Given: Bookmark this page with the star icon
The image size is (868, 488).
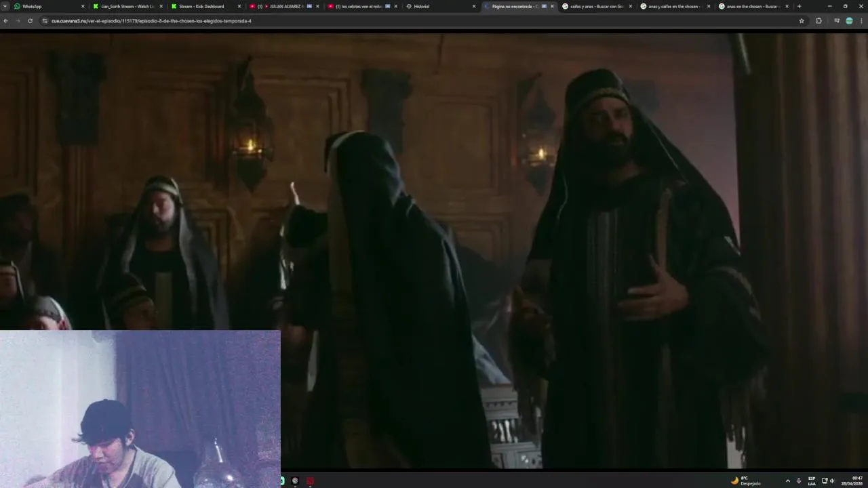Looking at the screenshot, I should (802, 21).
